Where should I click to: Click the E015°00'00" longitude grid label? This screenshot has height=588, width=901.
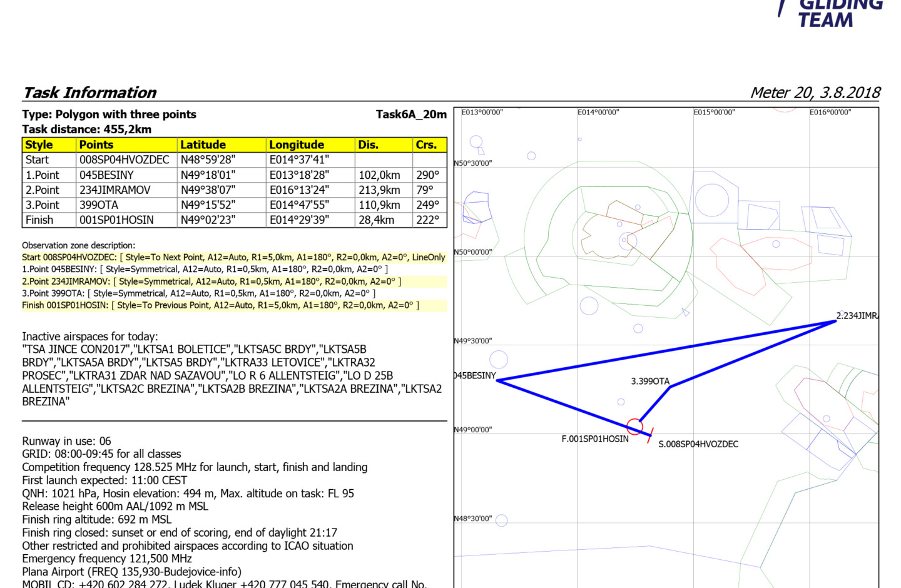714,113
